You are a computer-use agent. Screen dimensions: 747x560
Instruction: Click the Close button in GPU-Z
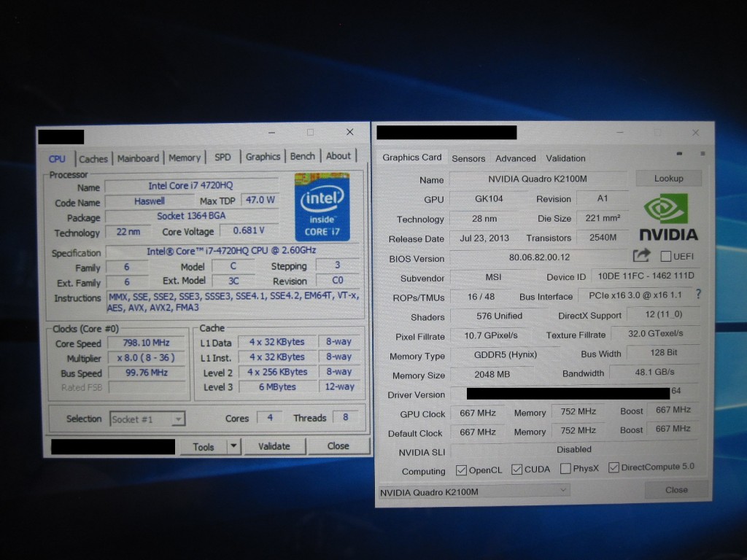[676, 489]
